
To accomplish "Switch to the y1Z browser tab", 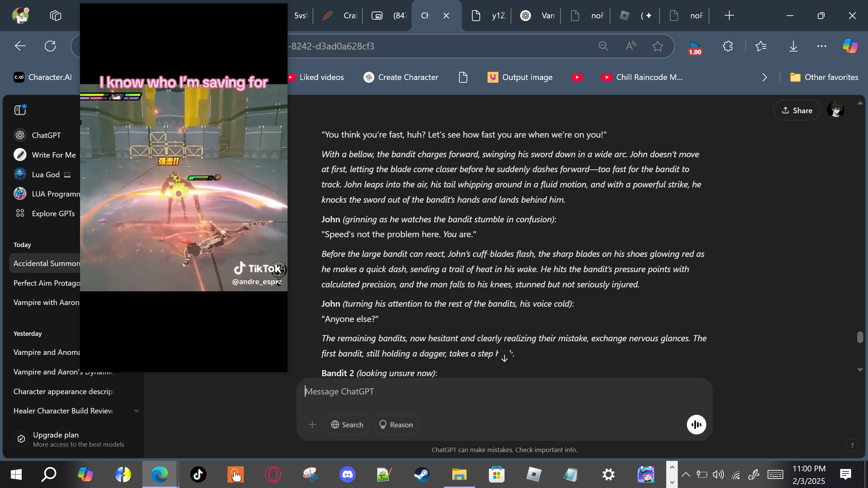I will (x=487, y=16).
